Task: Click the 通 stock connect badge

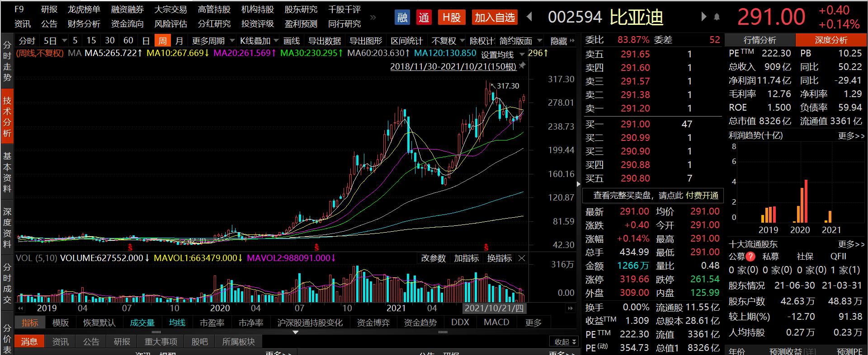Action: click(424, 18)
